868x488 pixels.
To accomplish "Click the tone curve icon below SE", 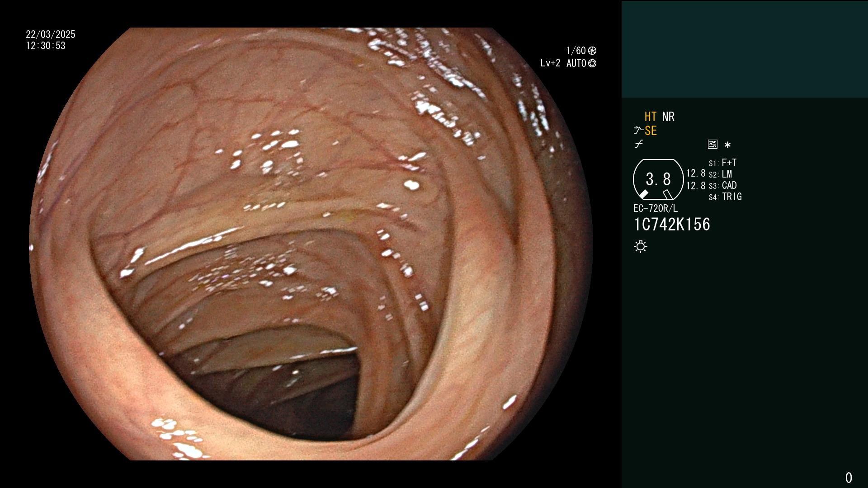I will point(639,144).
